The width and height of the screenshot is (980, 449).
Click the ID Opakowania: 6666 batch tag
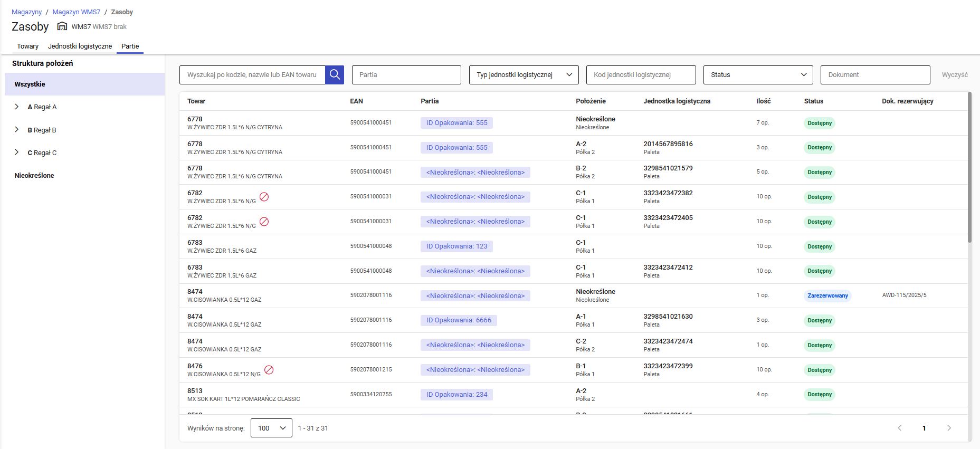pos(459,320)
